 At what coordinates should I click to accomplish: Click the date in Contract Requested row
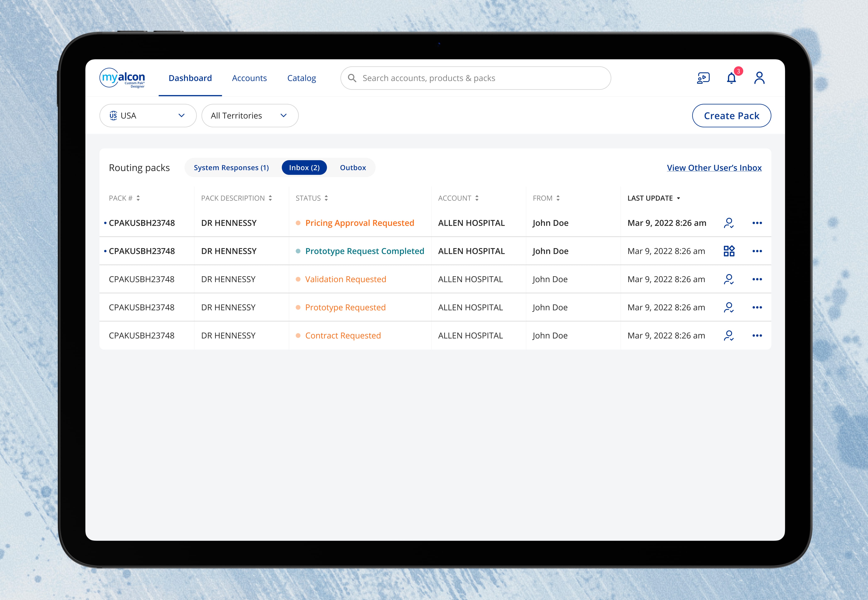coord(666,335)
